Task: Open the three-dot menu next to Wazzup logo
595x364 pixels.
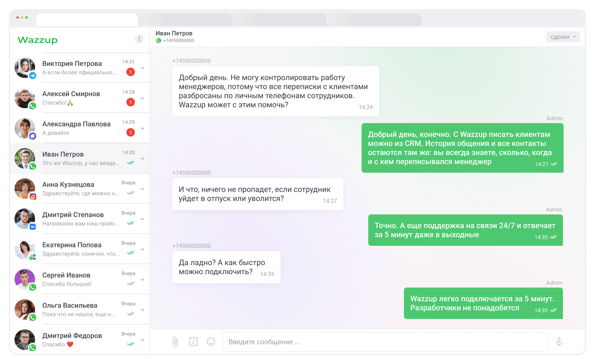Action: 139,39
